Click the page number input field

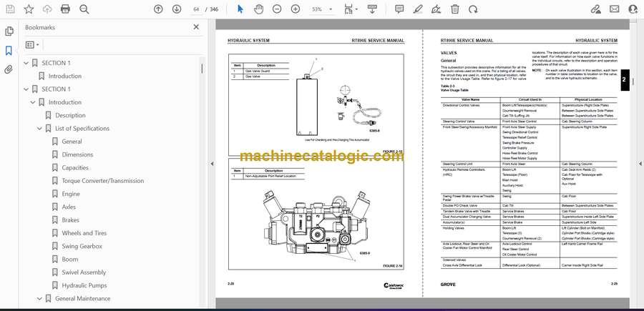(197, 9)
